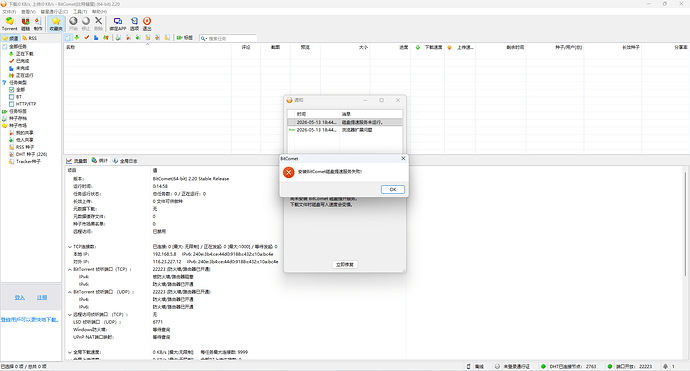Open the 查看(V) menu

[x=28, y=11]
